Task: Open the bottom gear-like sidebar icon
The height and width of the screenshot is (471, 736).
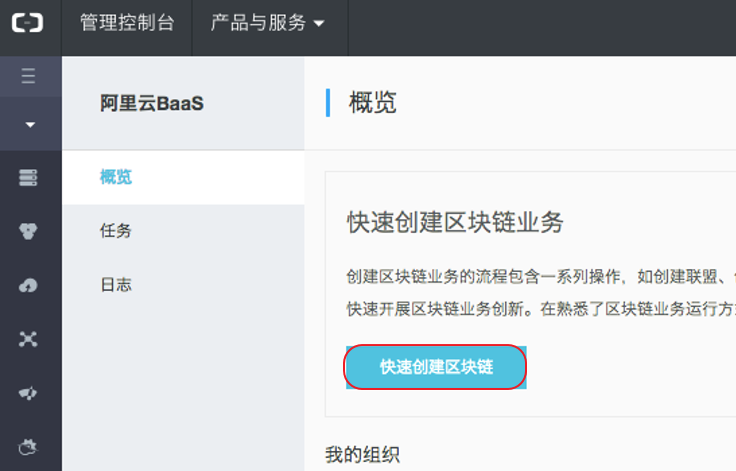Action: [28, 447]
